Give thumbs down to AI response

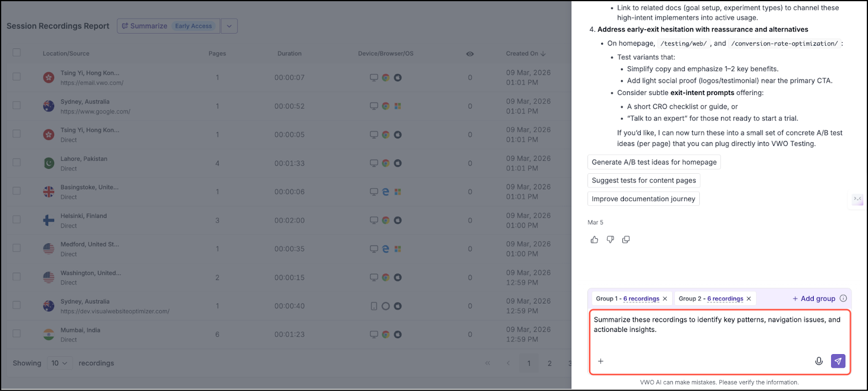610,239
